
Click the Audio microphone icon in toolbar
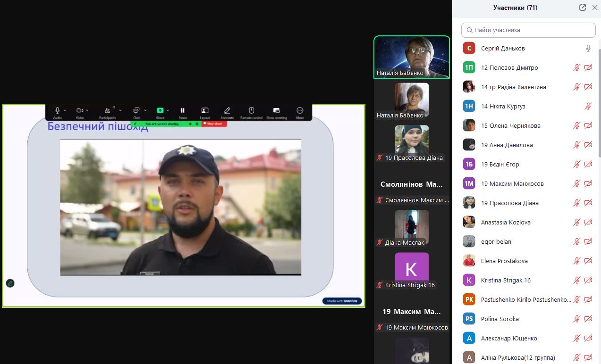57,110
